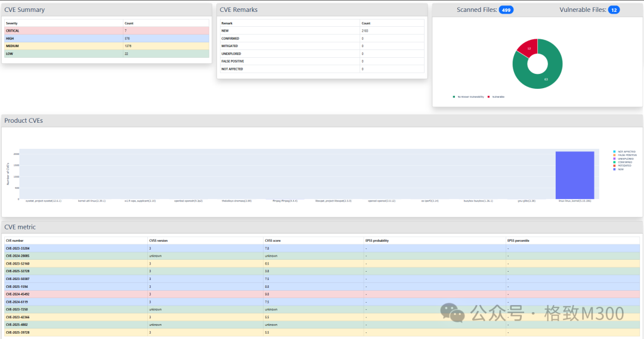Screen dimensions: 644x339
Task: Click the blue linux kernel bar in chart
Action: point(575,175)
